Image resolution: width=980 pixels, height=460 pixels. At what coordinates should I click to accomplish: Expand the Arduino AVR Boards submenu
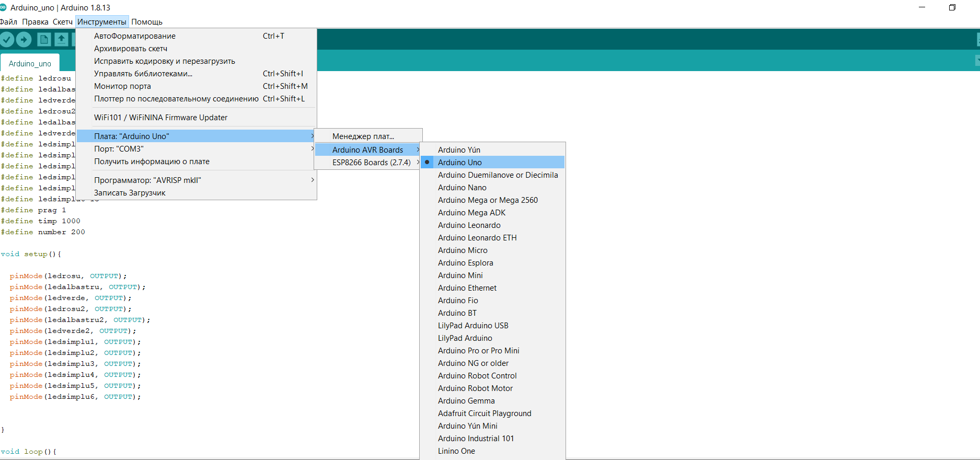368,150
